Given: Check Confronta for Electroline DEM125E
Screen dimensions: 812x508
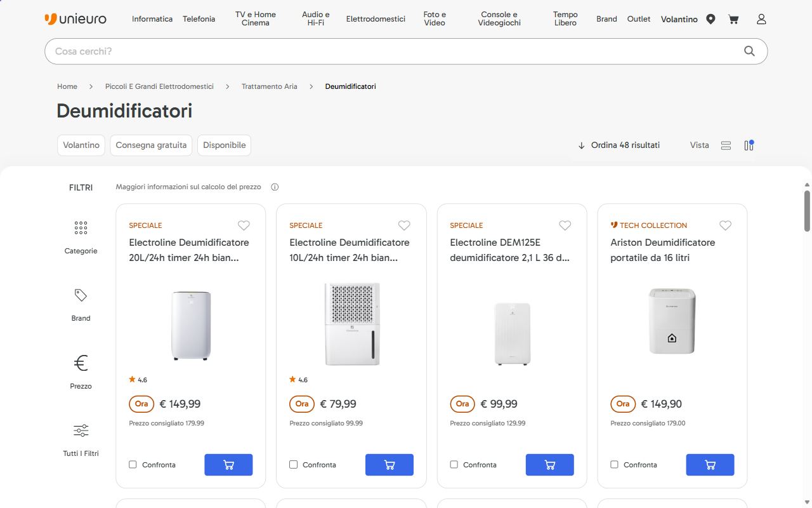Looking at the screenshot, I should click(x=454, y=465).
